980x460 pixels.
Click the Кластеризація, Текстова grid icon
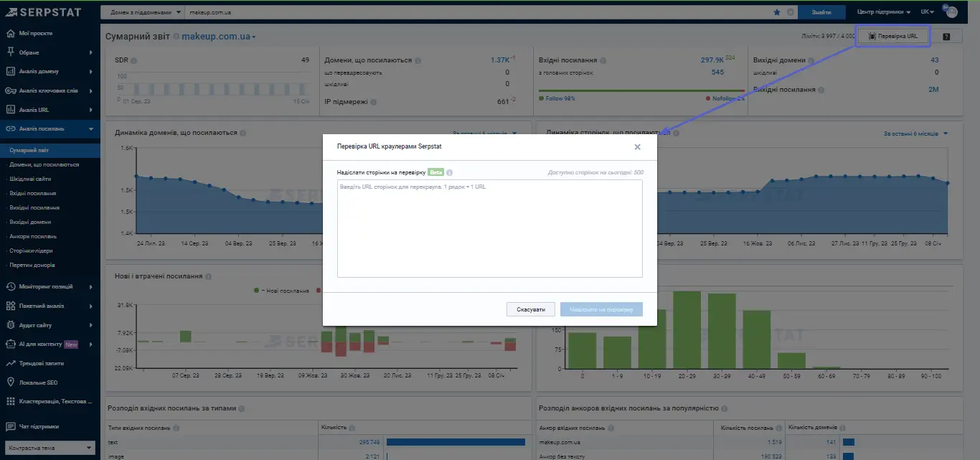click(10, 401)
